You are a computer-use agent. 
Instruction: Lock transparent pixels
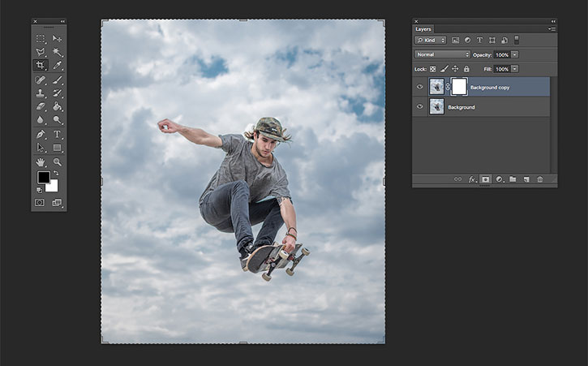(433, 69)
